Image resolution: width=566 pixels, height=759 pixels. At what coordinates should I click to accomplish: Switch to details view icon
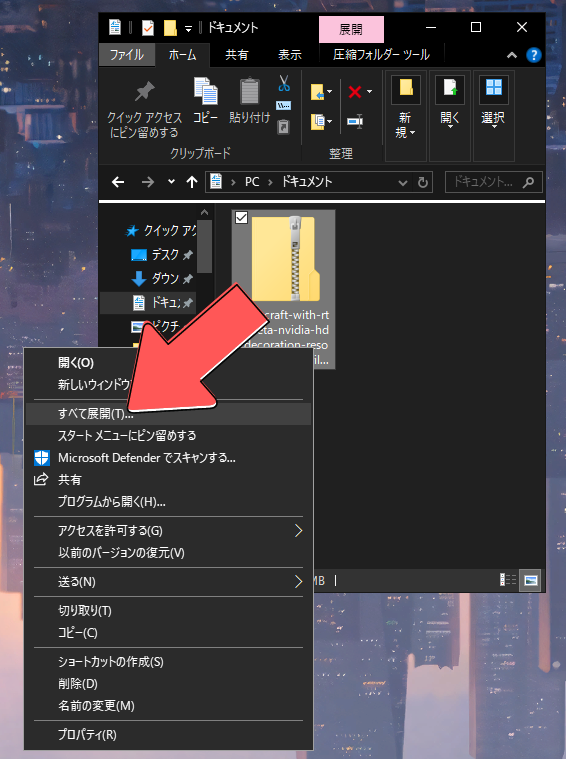point(508,580)
